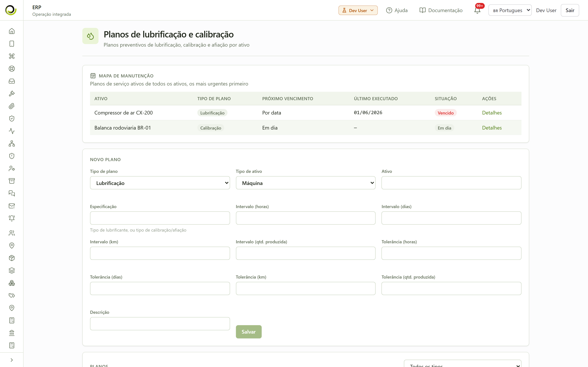The image size is (588, 367).
Task: Click the activity pulse sidebar icon
Action: point(12,131)
